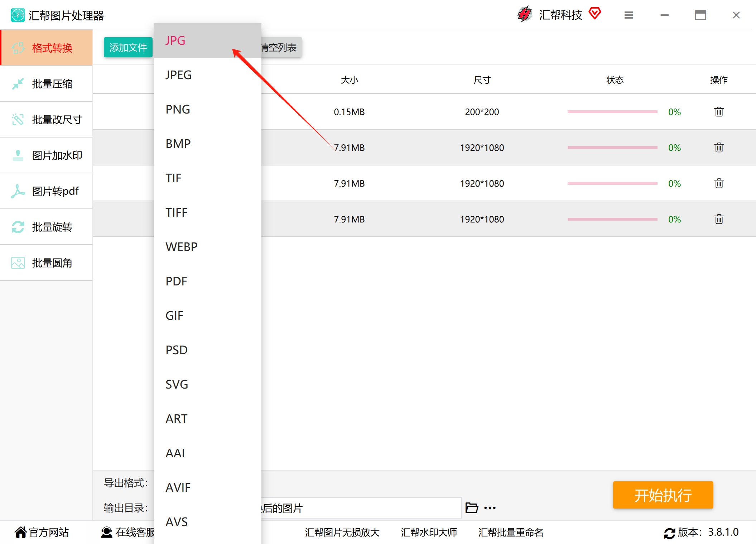Click version text 3.8.1.0

723,532
